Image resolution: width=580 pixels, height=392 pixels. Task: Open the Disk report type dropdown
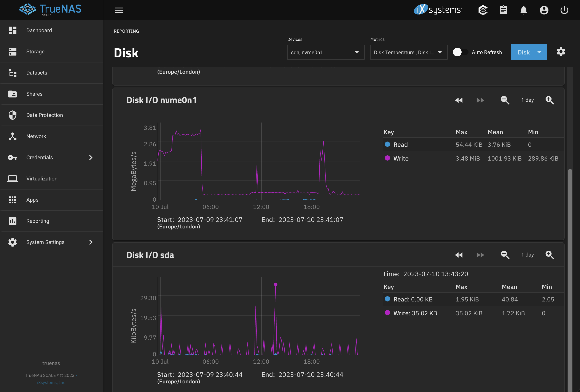click(x=529, y=52)
